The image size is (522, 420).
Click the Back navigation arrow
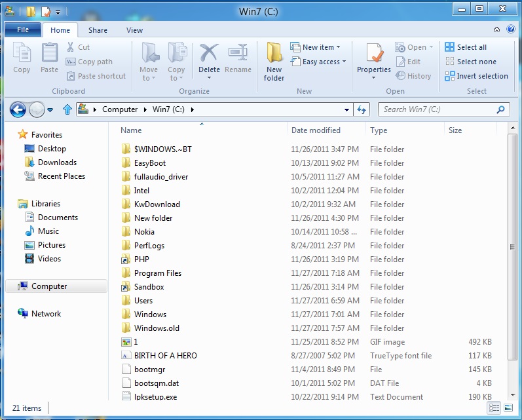(x=18, y=109)
